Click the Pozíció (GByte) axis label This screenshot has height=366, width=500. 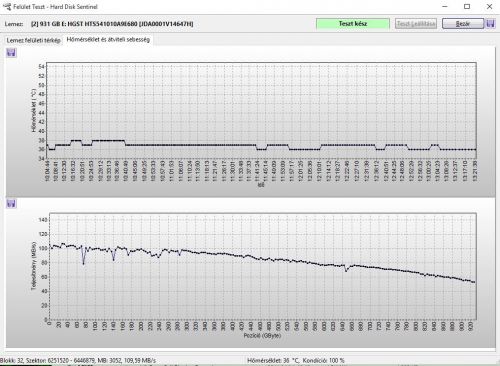[x=262, y=335]
